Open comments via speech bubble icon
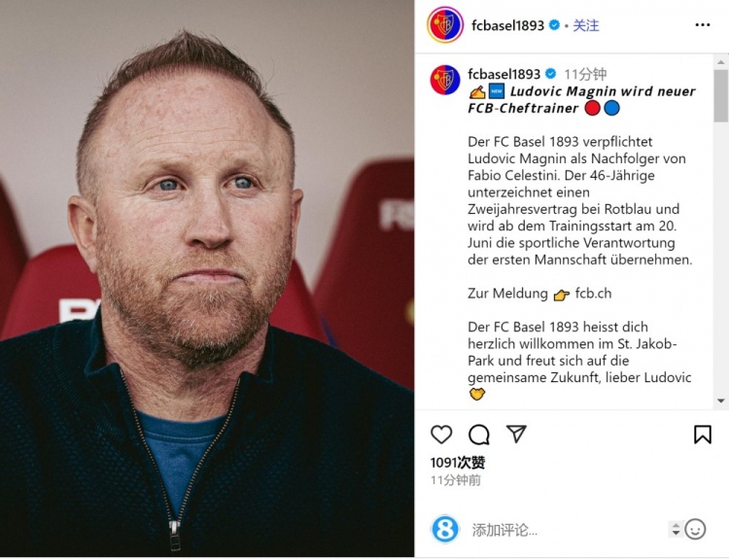 pyautogui.click(x=479, y=435)
